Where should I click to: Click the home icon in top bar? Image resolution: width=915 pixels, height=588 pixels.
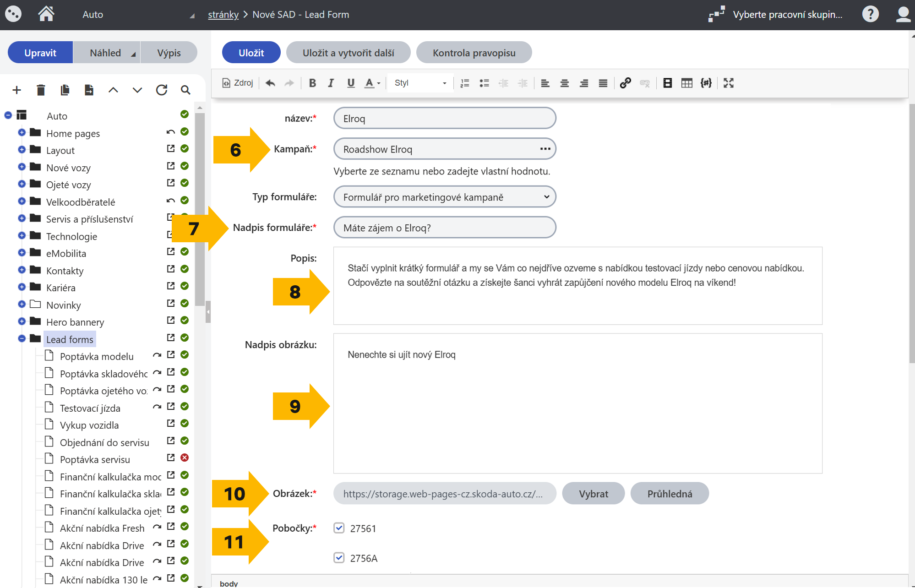(x=46, y=14)
